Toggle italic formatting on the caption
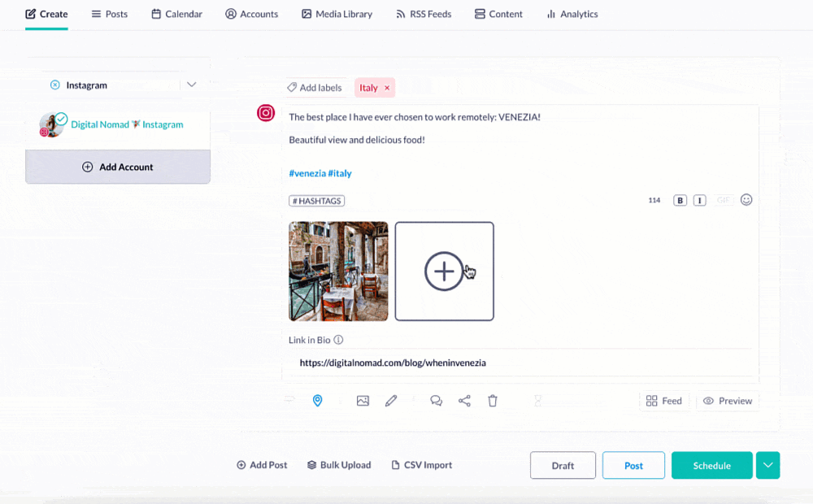 point(699,199)
